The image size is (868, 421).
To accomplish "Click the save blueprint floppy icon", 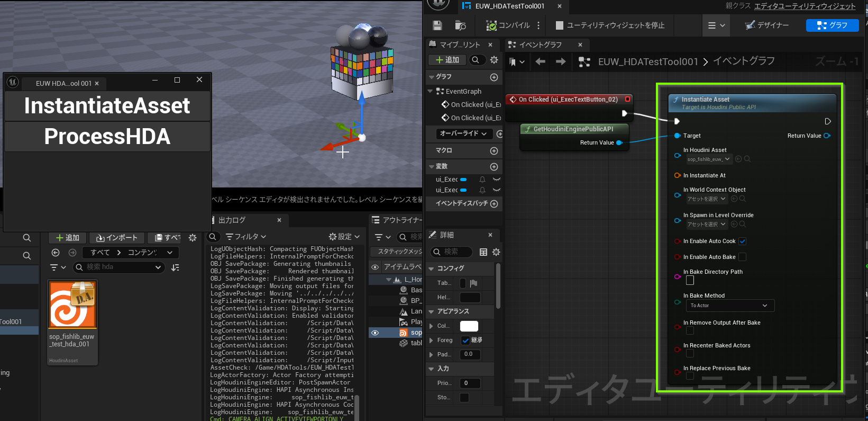I will [437, 25].
